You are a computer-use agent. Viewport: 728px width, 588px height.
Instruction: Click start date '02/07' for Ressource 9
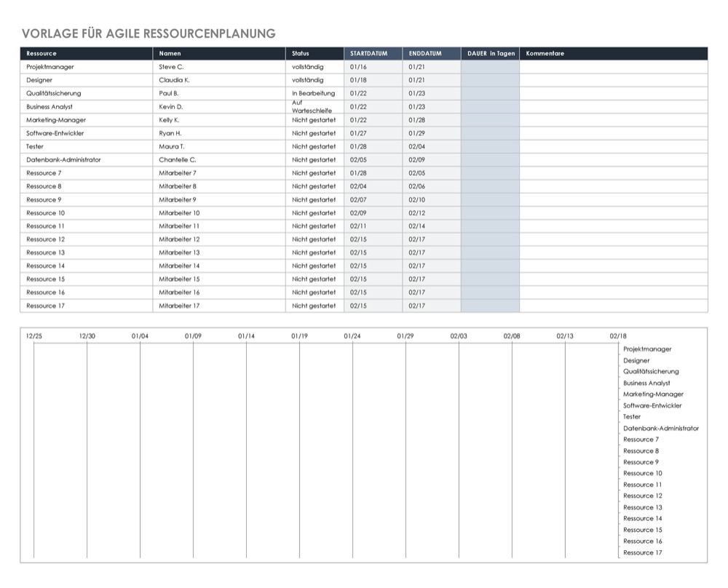pyautogui.click(x=373, y=199)
